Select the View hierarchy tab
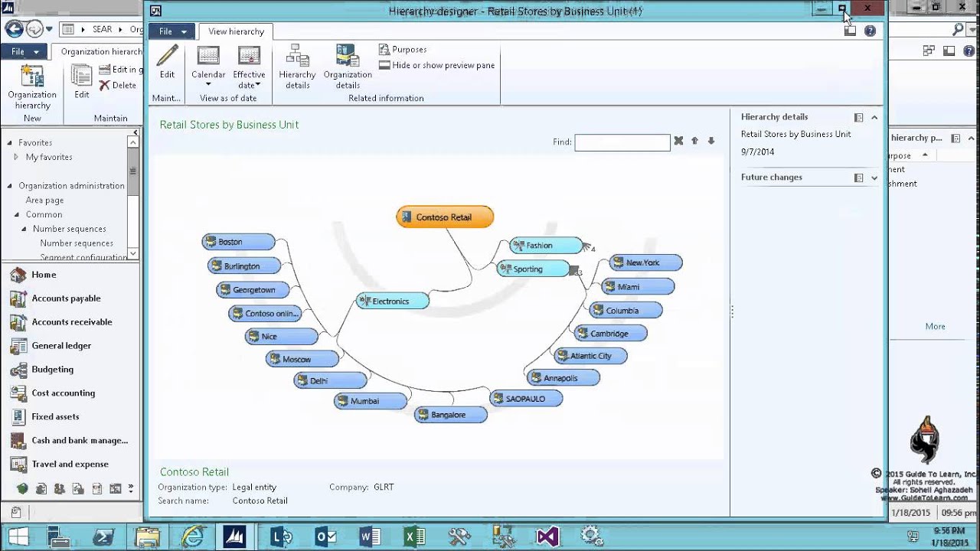The height and width of the screenshot is (551, 980). point(236,31)
